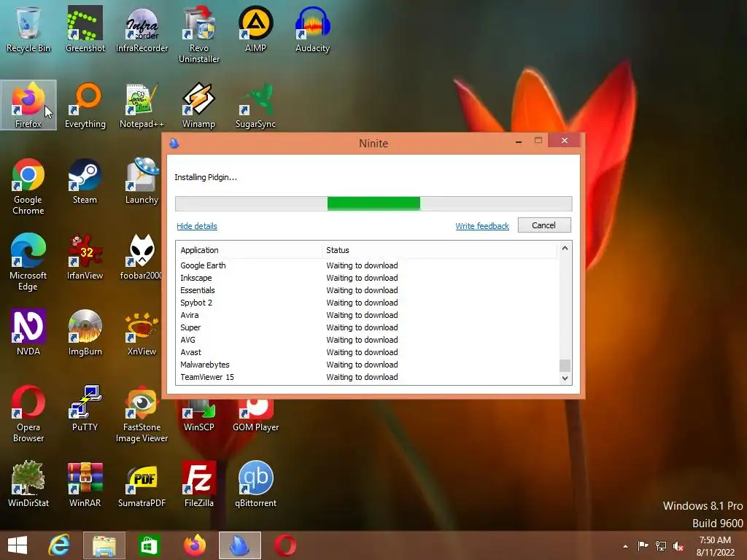Click the details list scroll up arrow
The height and width of the screenshot is (560, 747).
coord(565,248)
